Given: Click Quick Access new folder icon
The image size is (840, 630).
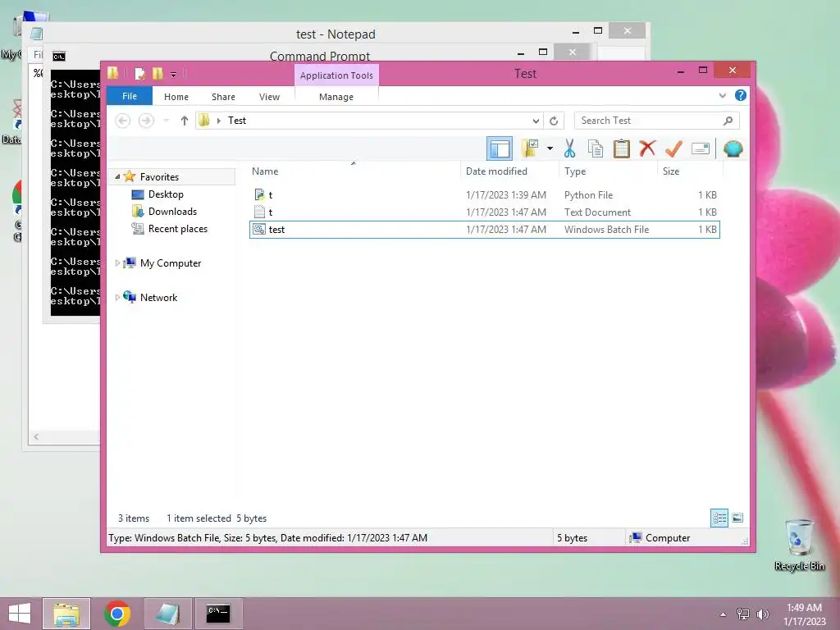Looking at the screenshot, I should coord(157,73).
